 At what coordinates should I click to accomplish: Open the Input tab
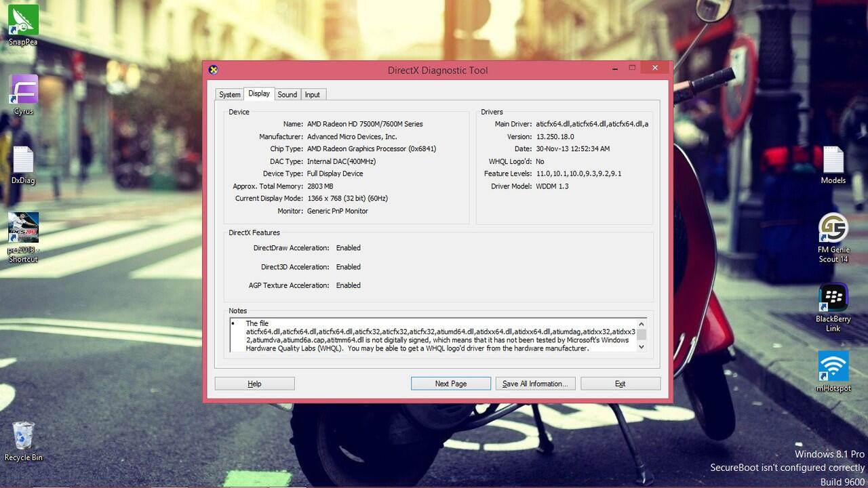[313, 95]
